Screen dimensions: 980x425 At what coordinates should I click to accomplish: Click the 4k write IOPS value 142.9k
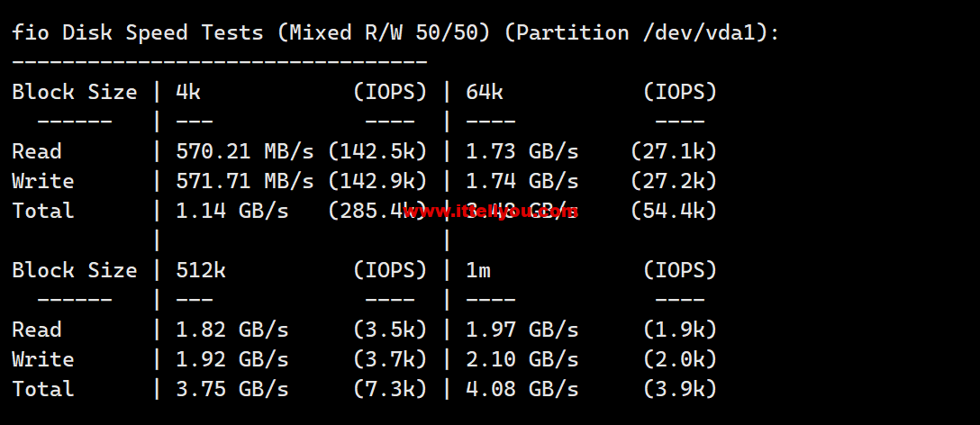tap(377, 181)
